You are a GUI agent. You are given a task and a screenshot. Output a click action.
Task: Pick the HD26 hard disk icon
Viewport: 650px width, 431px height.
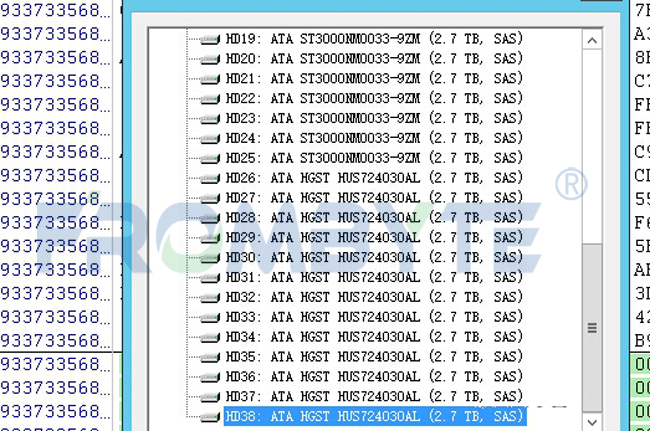[x=210, y=179]
